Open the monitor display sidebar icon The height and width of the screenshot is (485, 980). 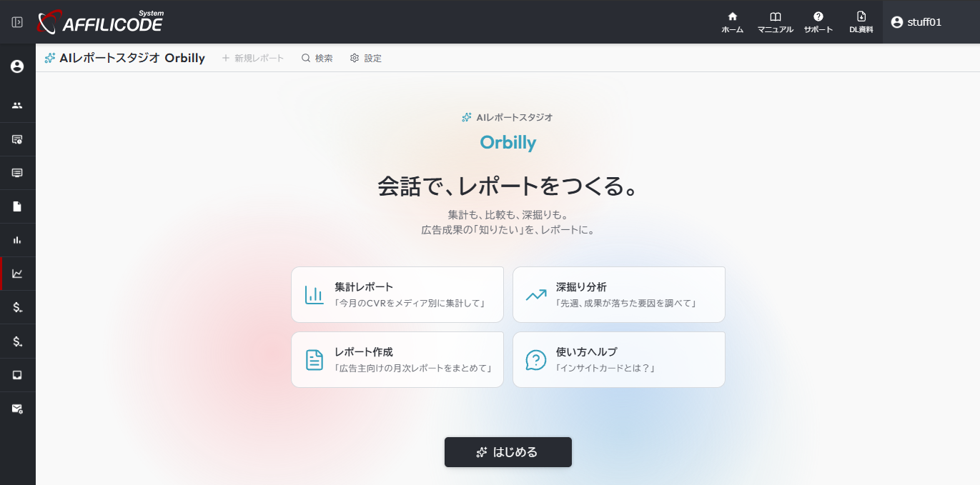17,172
